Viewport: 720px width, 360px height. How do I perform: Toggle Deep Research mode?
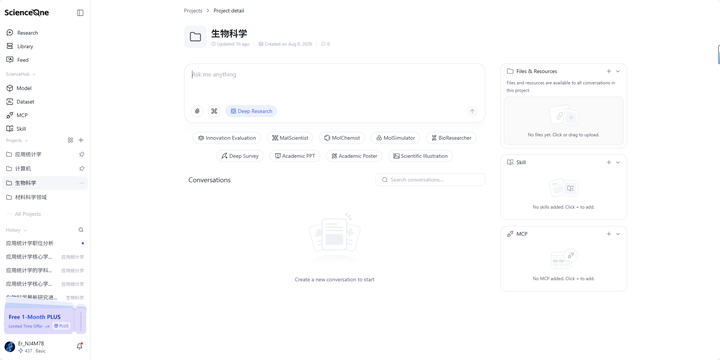point(251,111)
